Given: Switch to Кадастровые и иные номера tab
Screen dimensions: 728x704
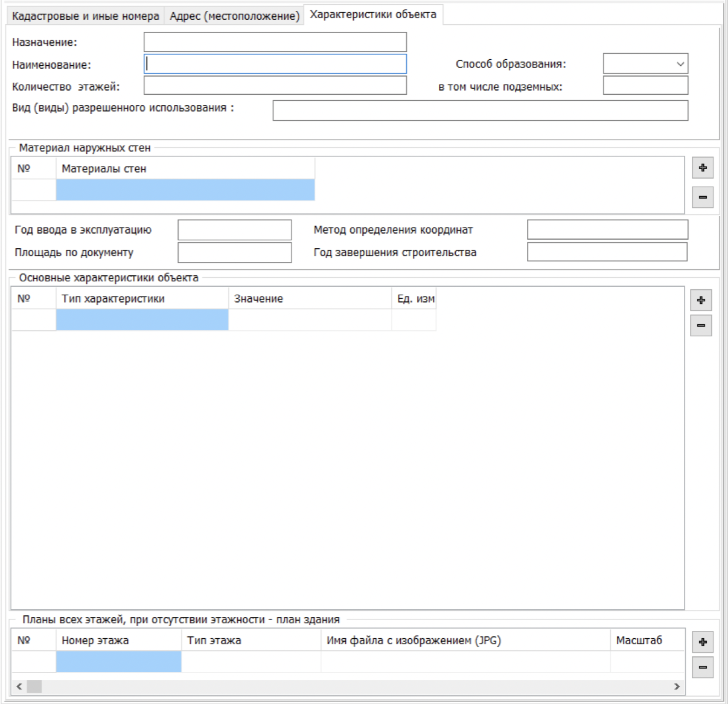Looking at the screenshot, I should (x=85, y=16).
